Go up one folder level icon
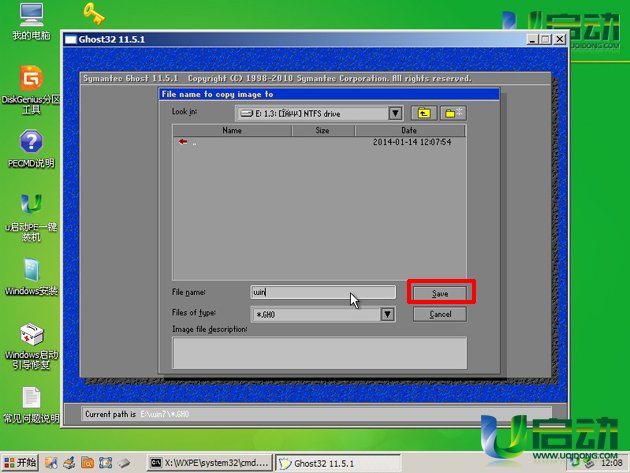The image size is (630, 473). pos(424,113)
